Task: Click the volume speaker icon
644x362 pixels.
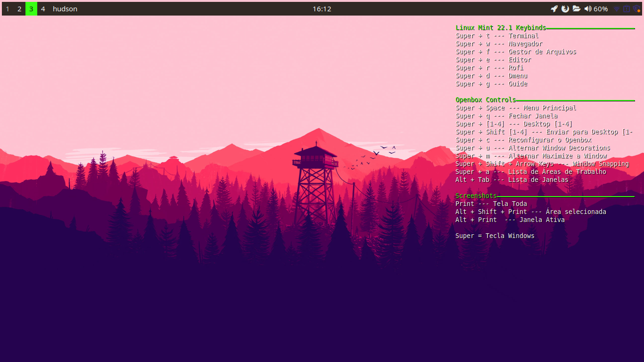Action: (588, 9)
